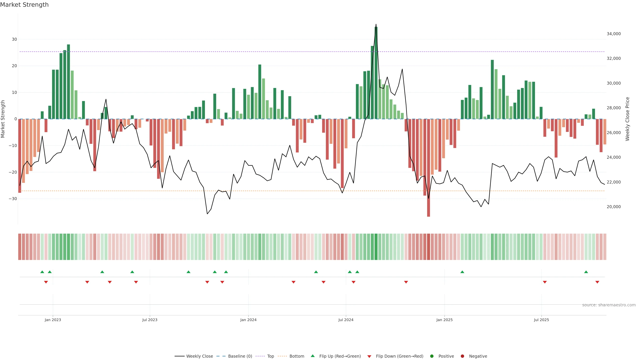Viewport: 644px width, 362px height.
Task: Click the darkest green heatmap strip cell
Action: click(376, 247)
